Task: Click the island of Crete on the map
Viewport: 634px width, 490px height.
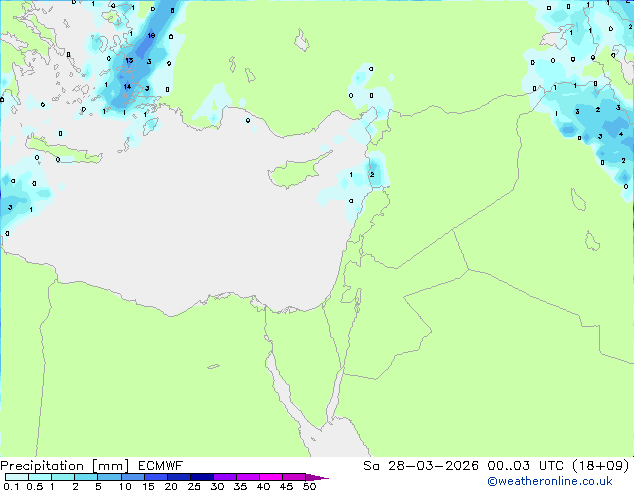Action: point(64,150)
